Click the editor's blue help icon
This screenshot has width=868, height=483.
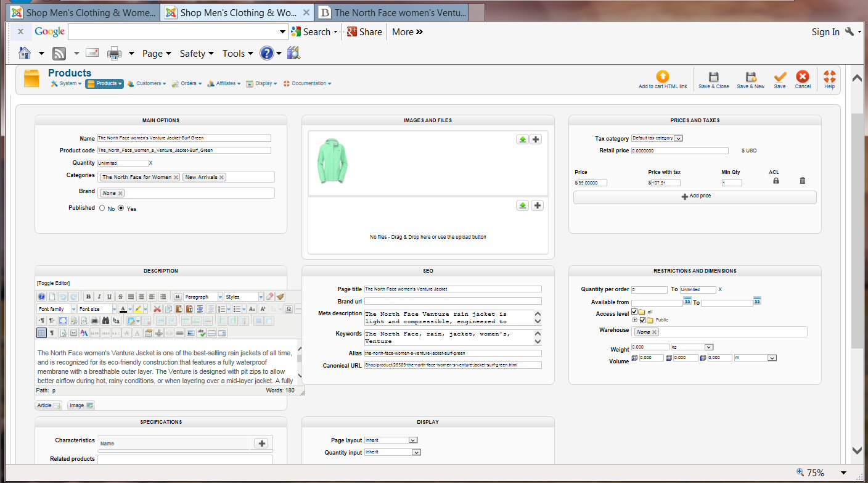41,297
